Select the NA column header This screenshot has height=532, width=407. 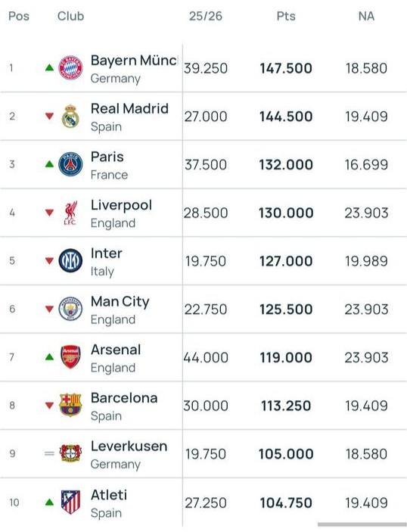click(x=366, y=16)
